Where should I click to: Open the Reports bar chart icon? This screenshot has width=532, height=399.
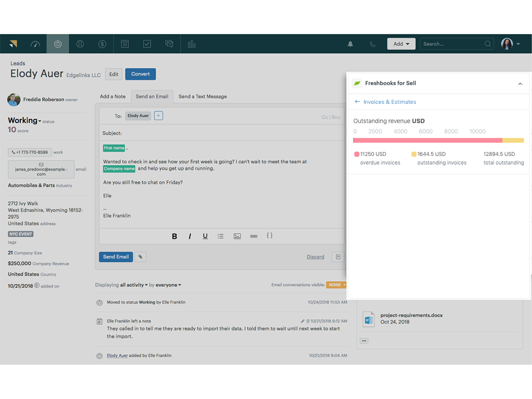pos(192,44)
